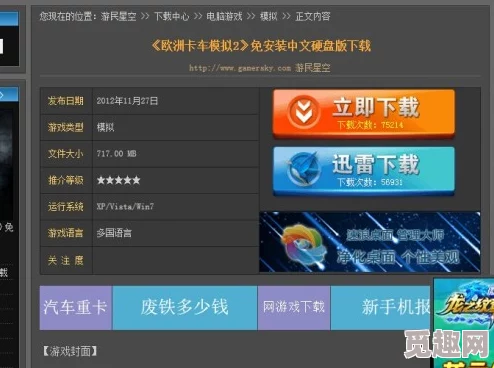The image size is (494, 368).
Task: Click the double-arrow icon on 立即下载
Action: coord(304,111)
